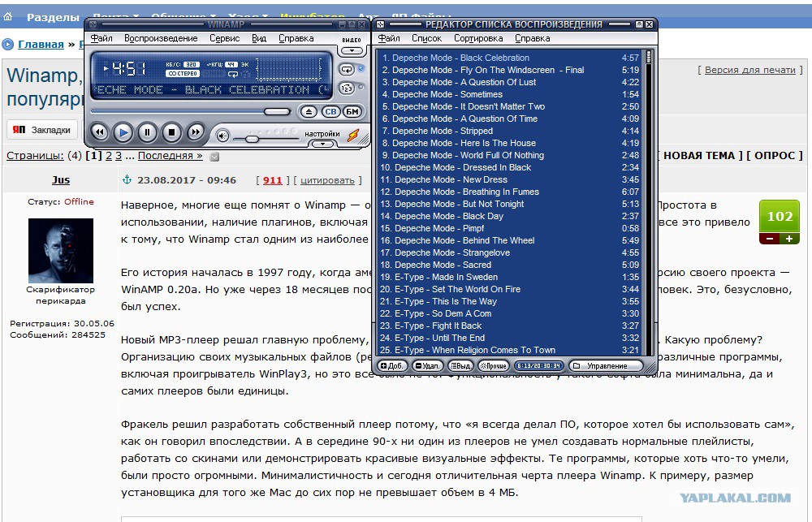Viewport: 812px width, 522px height.
Task: Click the Прочие misc button
Action: [493, 365]
